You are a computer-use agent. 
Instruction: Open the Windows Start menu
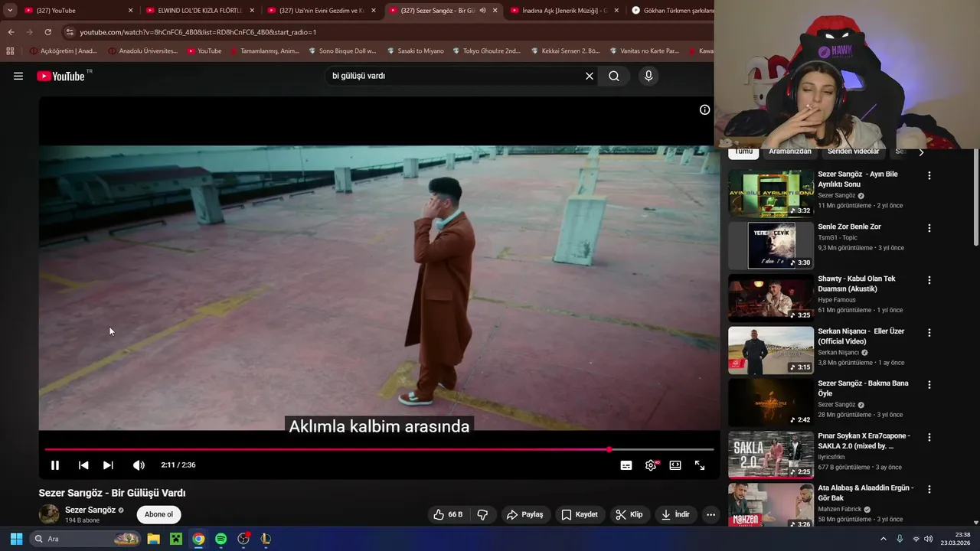(16, 539)
